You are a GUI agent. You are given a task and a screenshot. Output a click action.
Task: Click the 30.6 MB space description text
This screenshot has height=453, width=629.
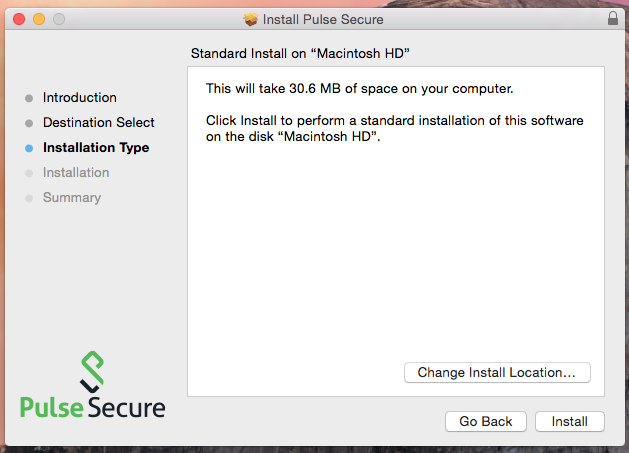359,89
